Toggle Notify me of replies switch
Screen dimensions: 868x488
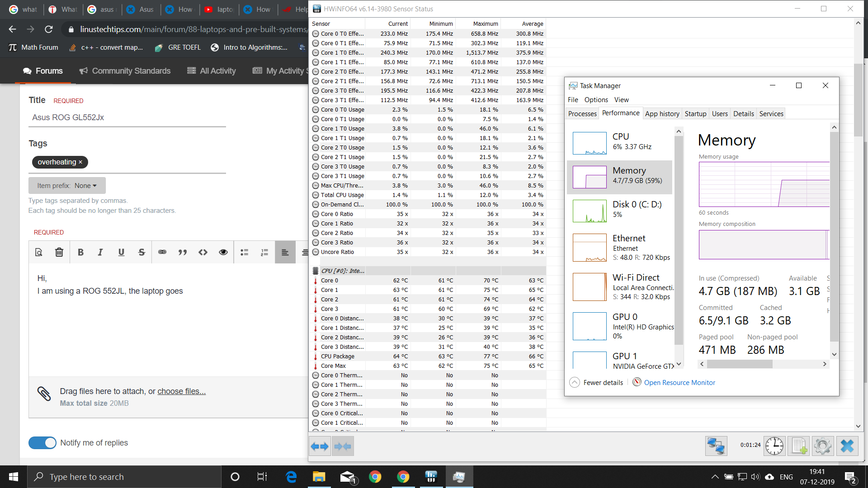point(42,443)
